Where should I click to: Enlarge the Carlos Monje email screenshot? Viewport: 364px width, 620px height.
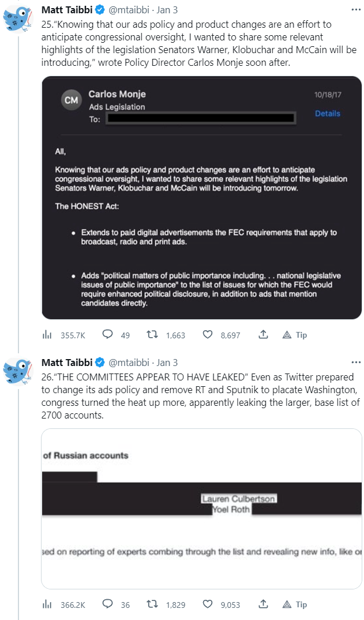[x=201, y=198]
